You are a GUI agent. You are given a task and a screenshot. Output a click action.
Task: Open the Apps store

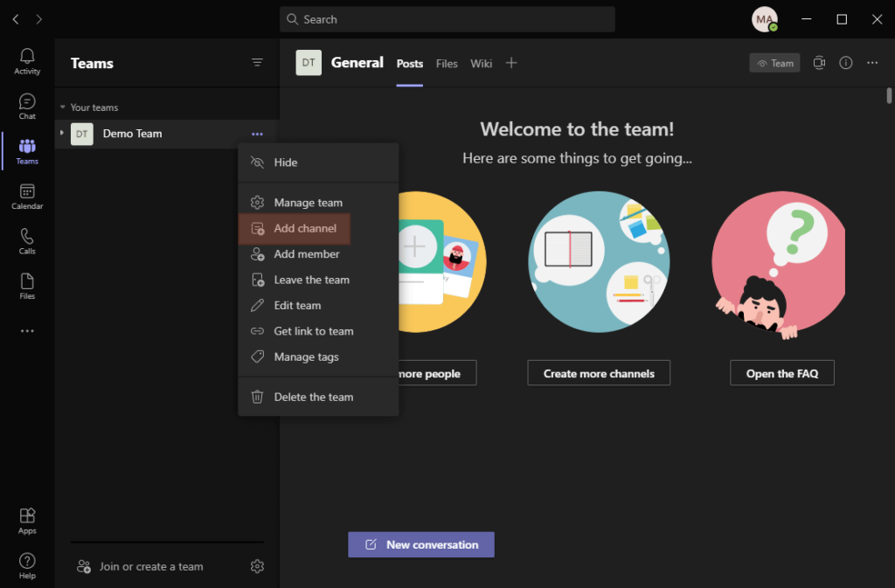[27, 521]
